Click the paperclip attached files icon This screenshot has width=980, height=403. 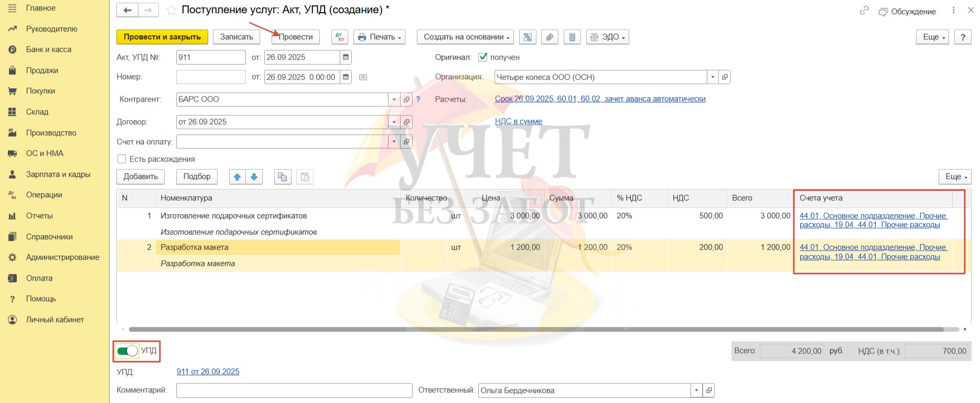tap(550, 37)
